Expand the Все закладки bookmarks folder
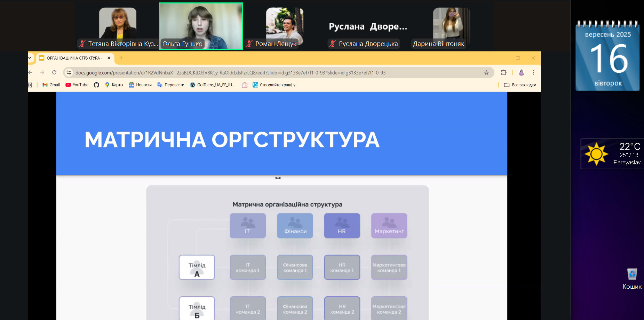 click(x=520, y=85)
